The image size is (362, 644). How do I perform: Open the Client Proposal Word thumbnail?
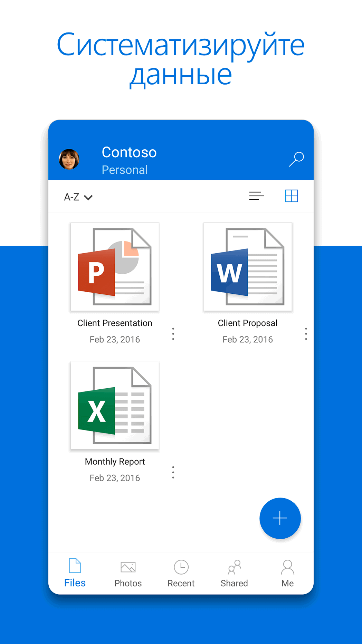click(x=248, y=267)
